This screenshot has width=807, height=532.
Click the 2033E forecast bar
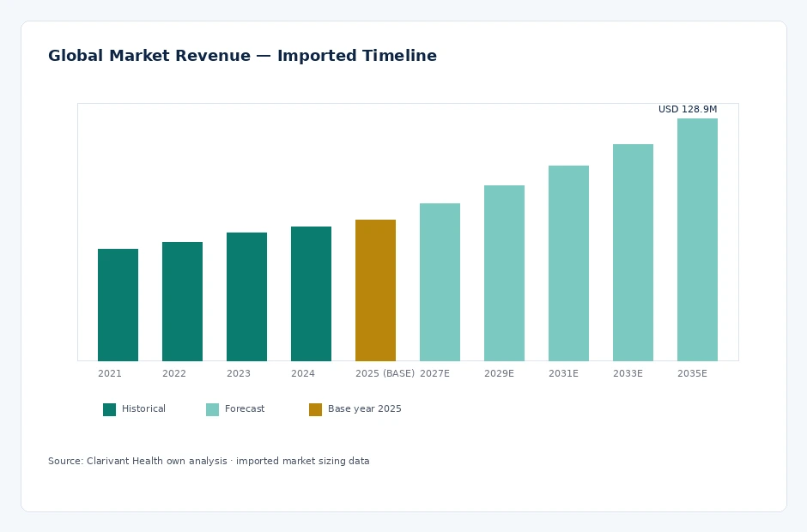click(x=633, y=252)
